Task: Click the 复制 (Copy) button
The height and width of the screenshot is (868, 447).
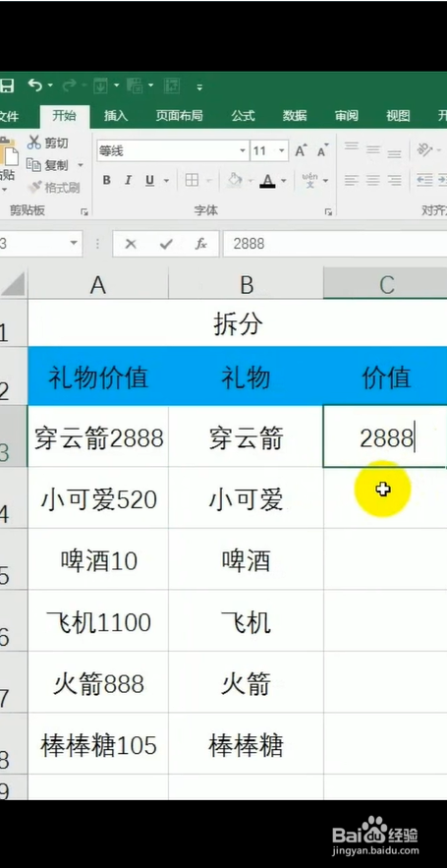Action: (x=48, y=165)
